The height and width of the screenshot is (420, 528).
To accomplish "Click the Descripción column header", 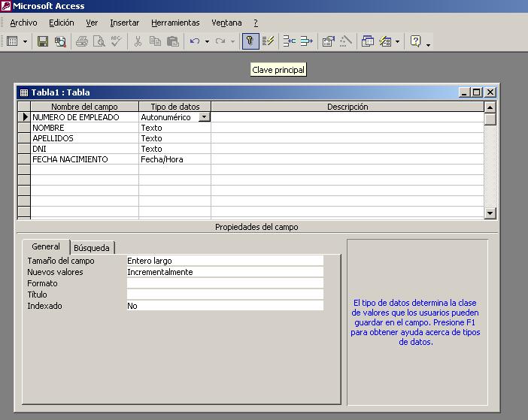I will [x=347, y=107].
